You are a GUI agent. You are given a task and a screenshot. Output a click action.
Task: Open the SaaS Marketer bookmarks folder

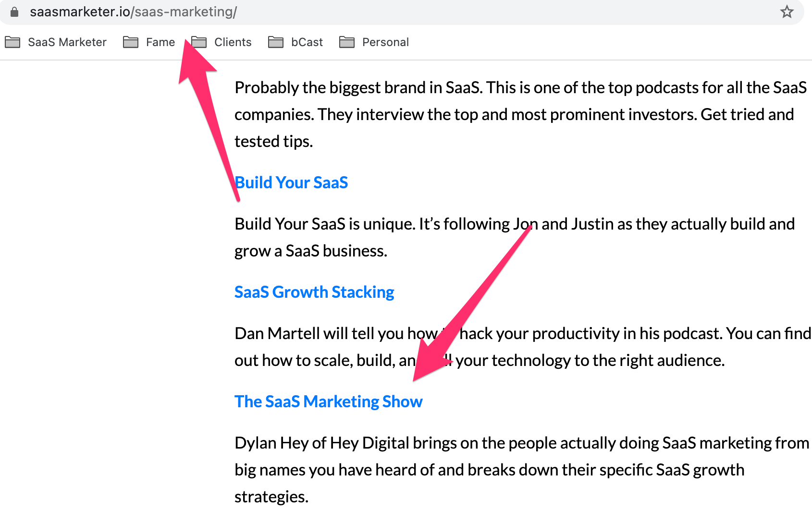tap(56, 42)
